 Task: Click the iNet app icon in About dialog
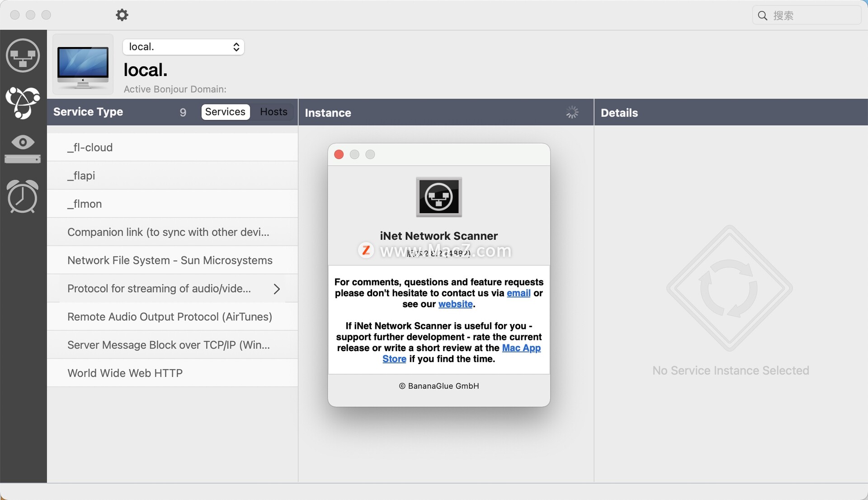(x=439, y=197)
